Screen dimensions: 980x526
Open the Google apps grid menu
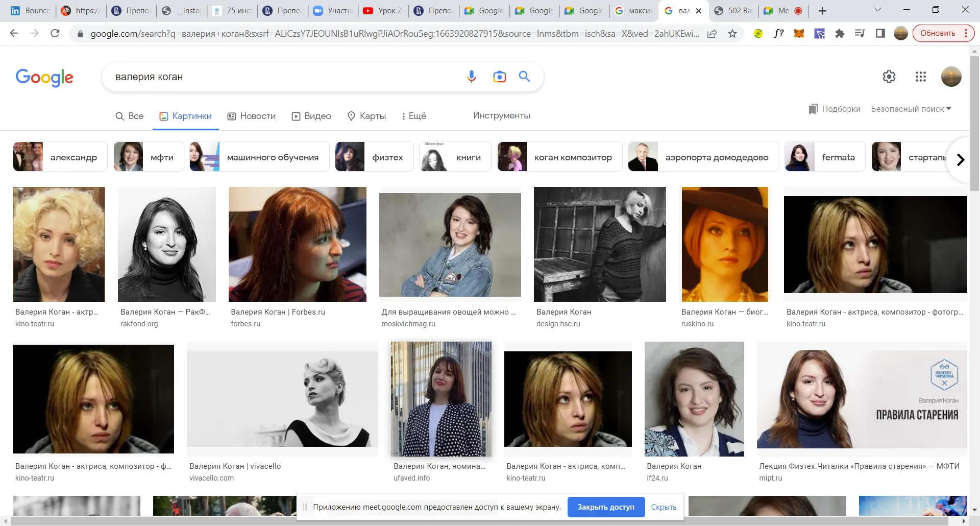[920, 77]
